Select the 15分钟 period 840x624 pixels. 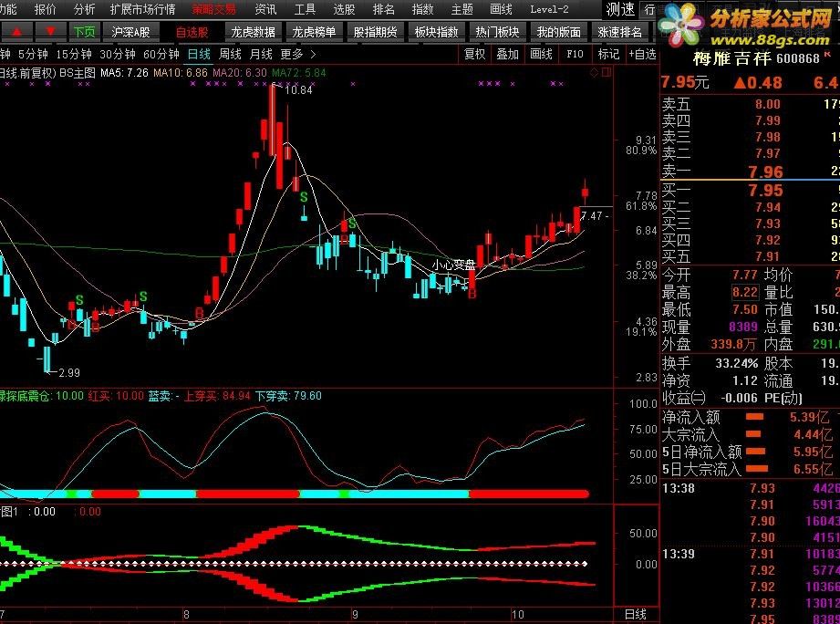coord(74,54)
